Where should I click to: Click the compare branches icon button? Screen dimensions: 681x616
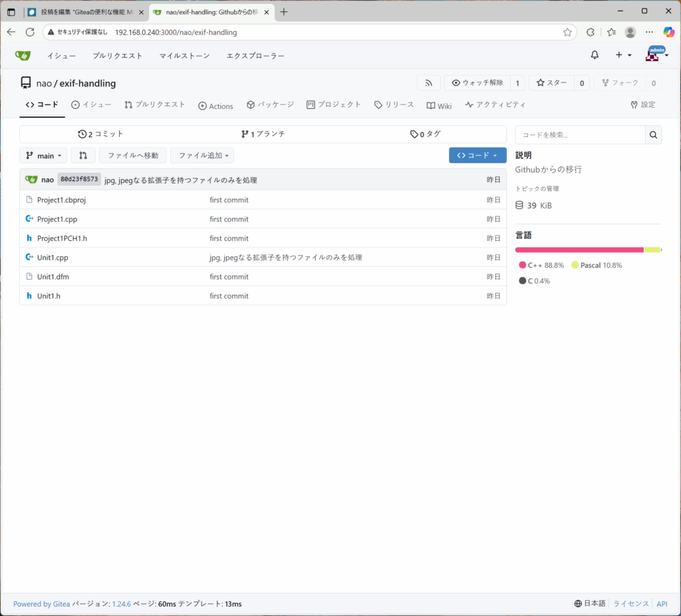[x=83, y=156]
